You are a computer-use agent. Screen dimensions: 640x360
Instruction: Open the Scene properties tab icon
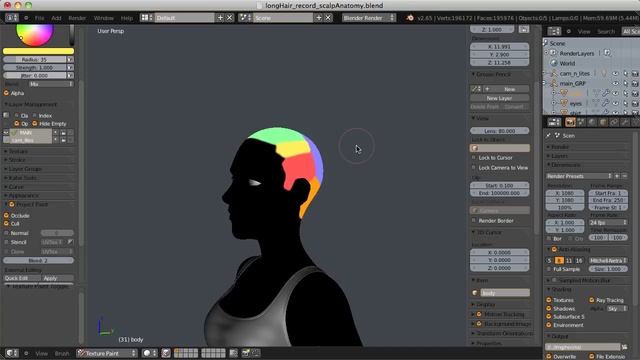click(x=581, y=122)
